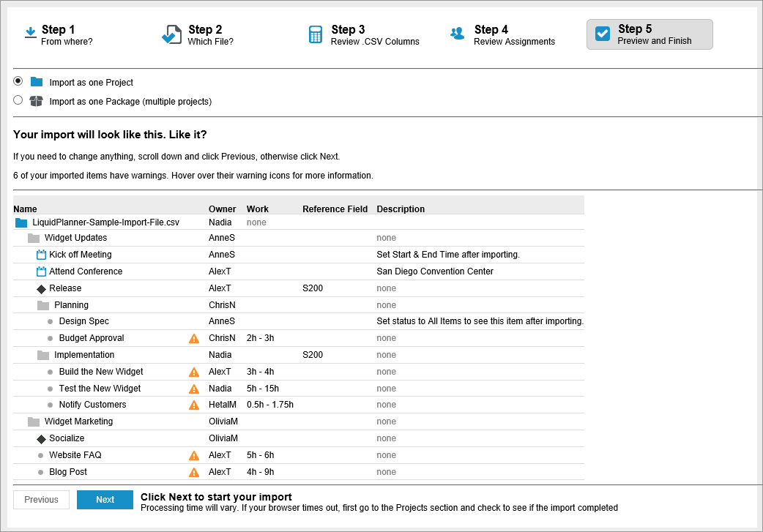
Task: Click the milestone diamond icon beside Release
Action: click(42, 289)
